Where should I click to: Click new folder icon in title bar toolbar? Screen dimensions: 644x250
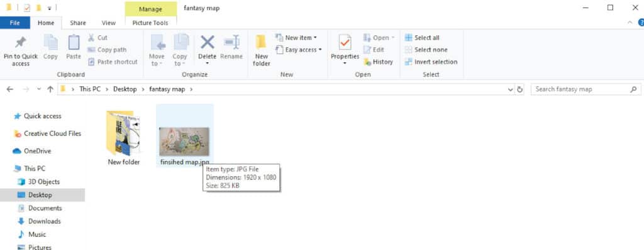coord(38,8)
